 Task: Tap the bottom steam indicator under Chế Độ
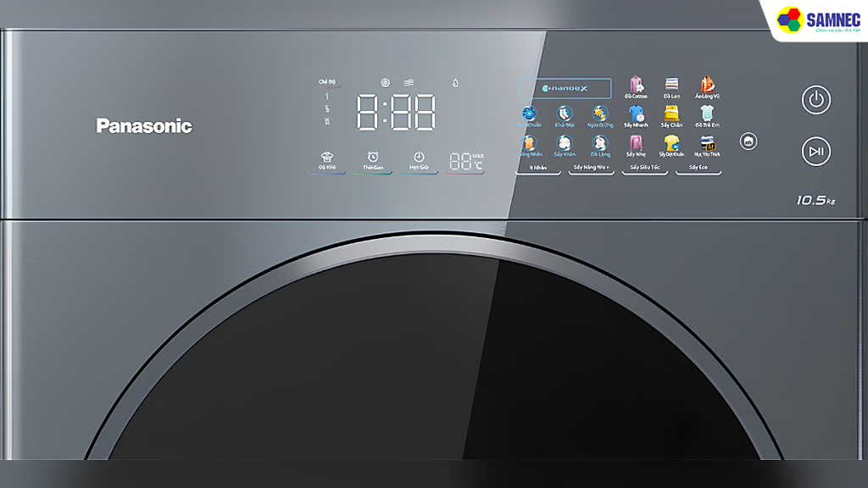(x=327, y=121)
